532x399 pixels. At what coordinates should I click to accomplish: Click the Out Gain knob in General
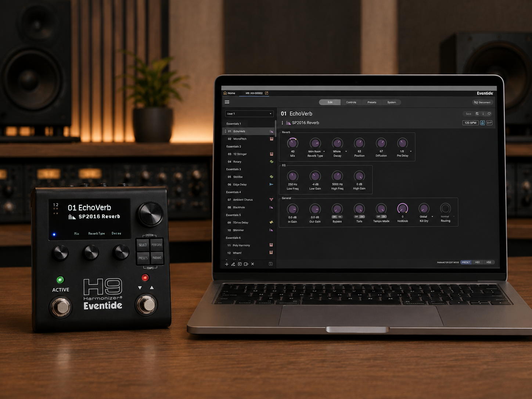point(315,209)
